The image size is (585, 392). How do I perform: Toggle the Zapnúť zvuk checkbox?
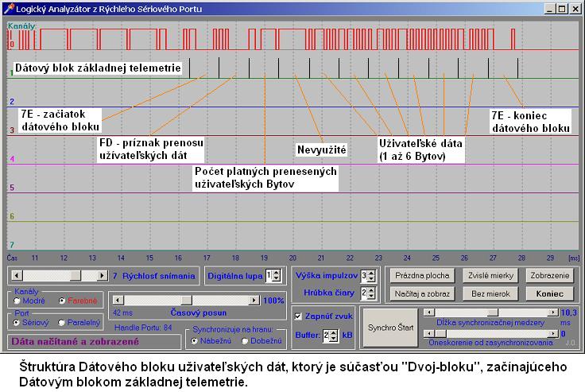pyautogui.click(x=298, y=316)
